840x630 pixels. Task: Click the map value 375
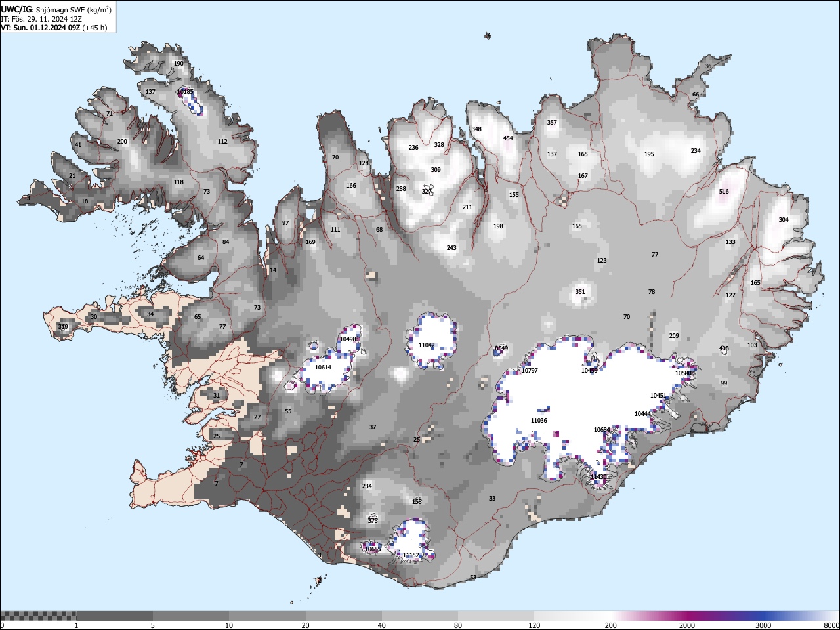point(373,521)
